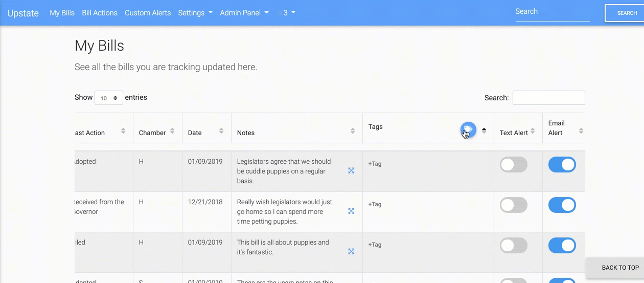Open the Settings dropdown menu
Screen dimensions: 644x283
[195, 13]
